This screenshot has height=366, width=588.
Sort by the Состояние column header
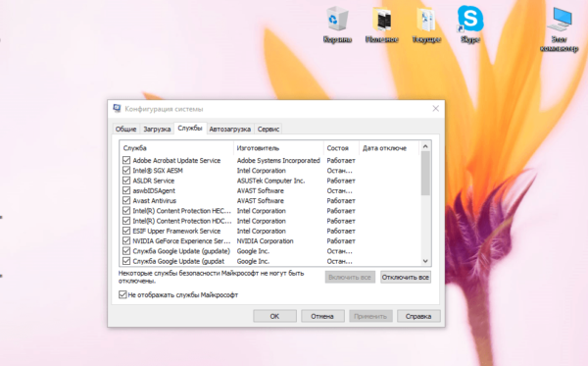point(341,148)
